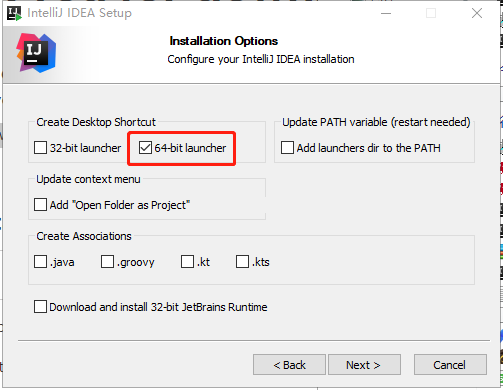Check Add "Open Folder as Project" option
Image resolution: width=503 pixels, height=390 pixels.
pos(40,205)
